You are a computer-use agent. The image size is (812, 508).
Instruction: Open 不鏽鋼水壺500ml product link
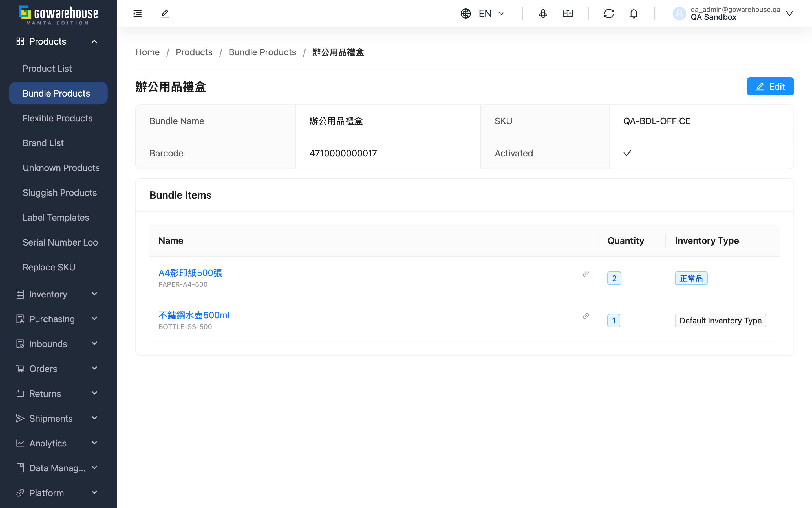pyautogui.click(x=194, y=315)
